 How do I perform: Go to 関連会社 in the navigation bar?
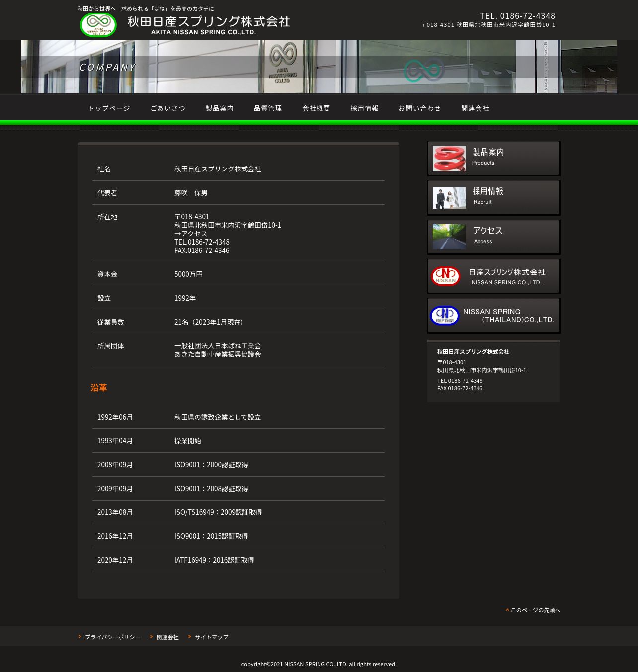(x=475, y=108)
